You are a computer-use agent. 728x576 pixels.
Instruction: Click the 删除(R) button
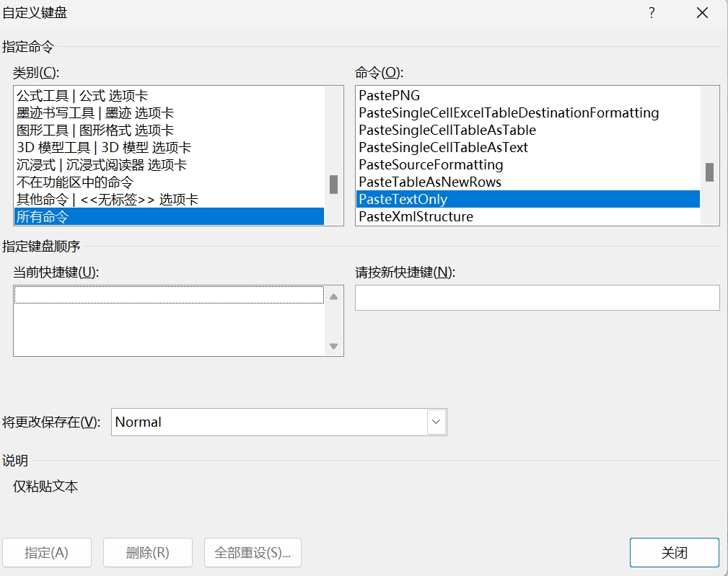tap(148, 552)
